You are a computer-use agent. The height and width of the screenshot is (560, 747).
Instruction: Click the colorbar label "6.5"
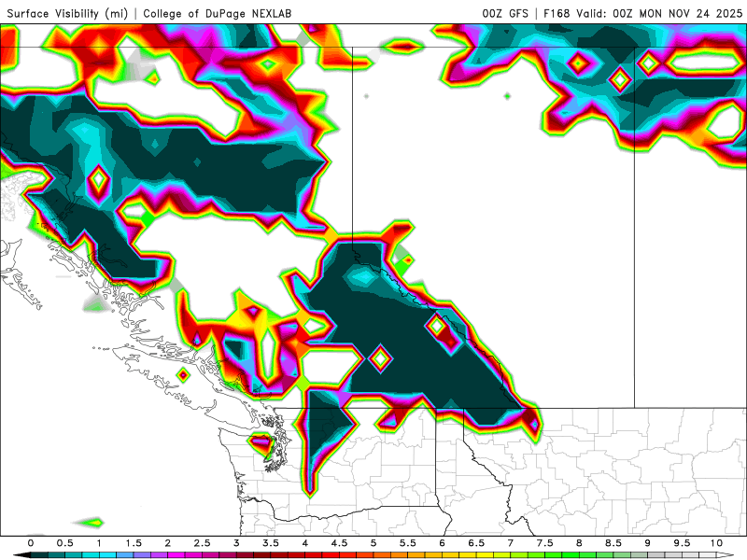tap(476, 543)
